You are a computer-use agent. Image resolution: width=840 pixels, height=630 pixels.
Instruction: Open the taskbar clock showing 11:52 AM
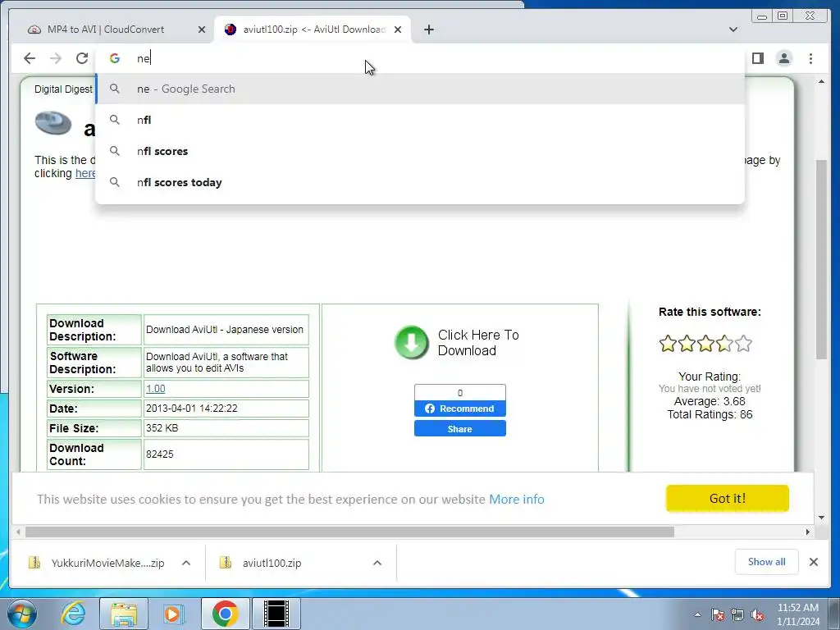[798, 614]
